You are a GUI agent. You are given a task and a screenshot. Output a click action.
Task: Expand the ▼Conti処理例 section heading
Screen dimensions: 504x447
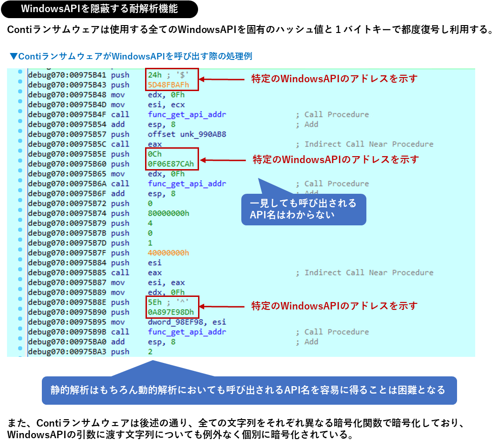pos(132,56)
